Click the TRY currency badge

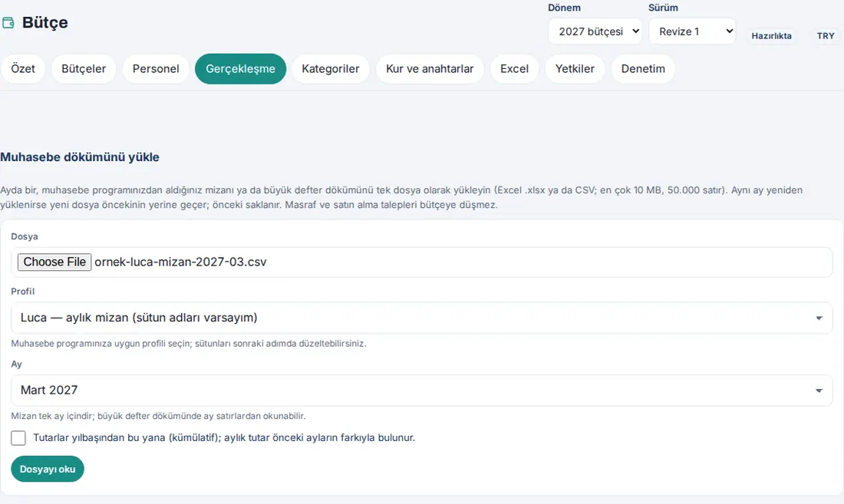click(x=826, y=36)
